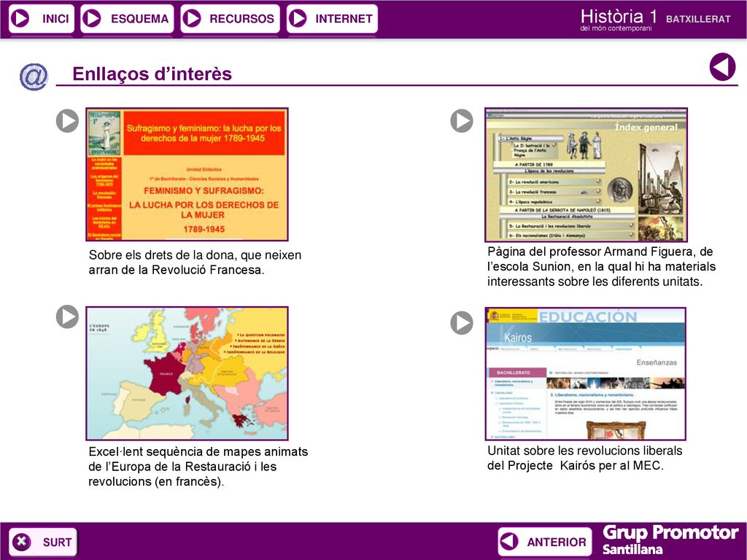
Task: Go back with the ANTERIOR button
Action: point(544,542)
